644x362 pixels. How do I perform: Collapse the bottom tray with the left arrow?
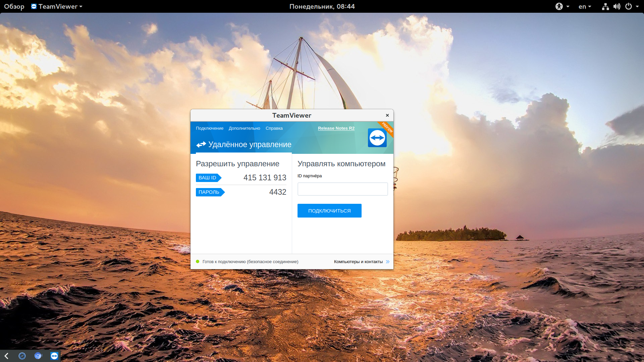point(6,356)
